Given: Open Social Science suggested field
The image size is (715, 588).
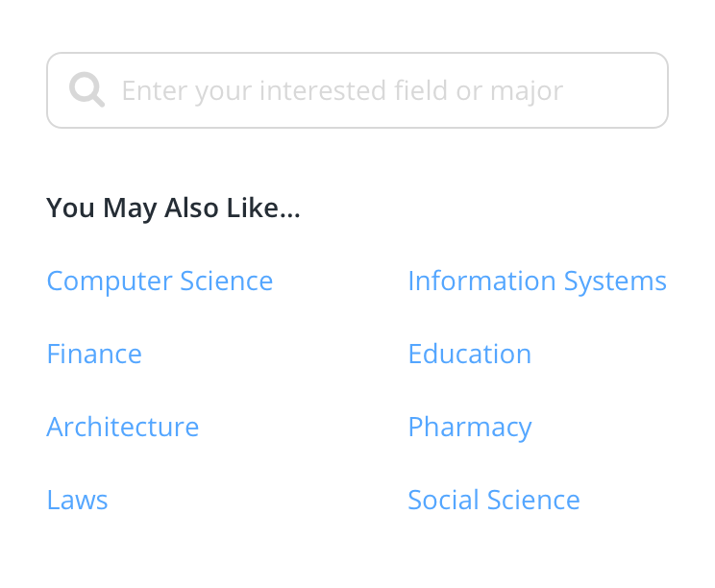Looking at the screenshot, I should point(494,501).
